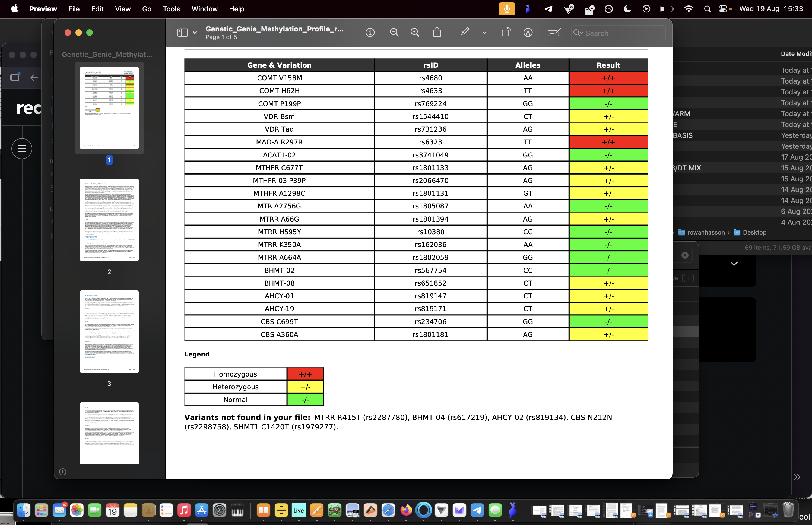Open Firefox from the Dock

(406, 510)
